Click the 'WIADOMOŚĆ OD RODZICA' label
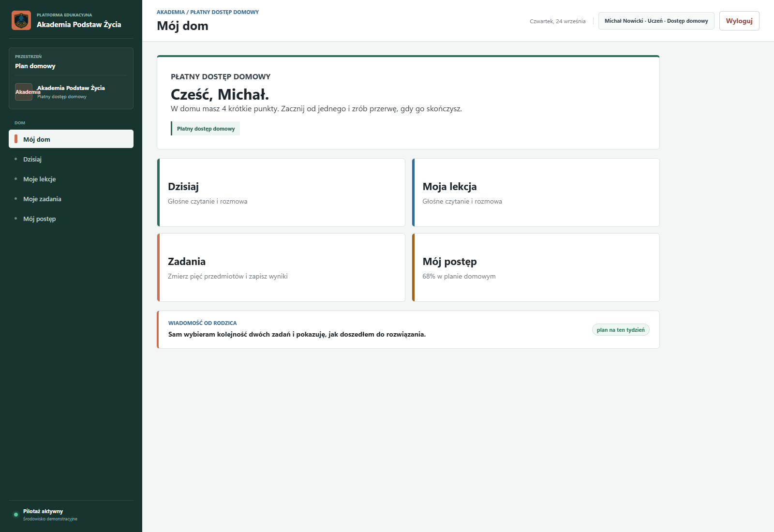The image size is (774, 532). (203, 323)
